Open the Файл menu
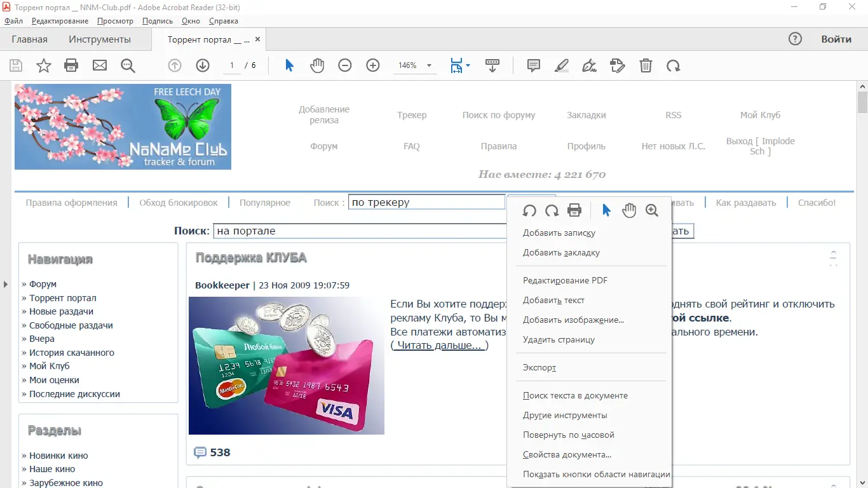The height and width of the screenshot is (488, 868). coord(13,21)
